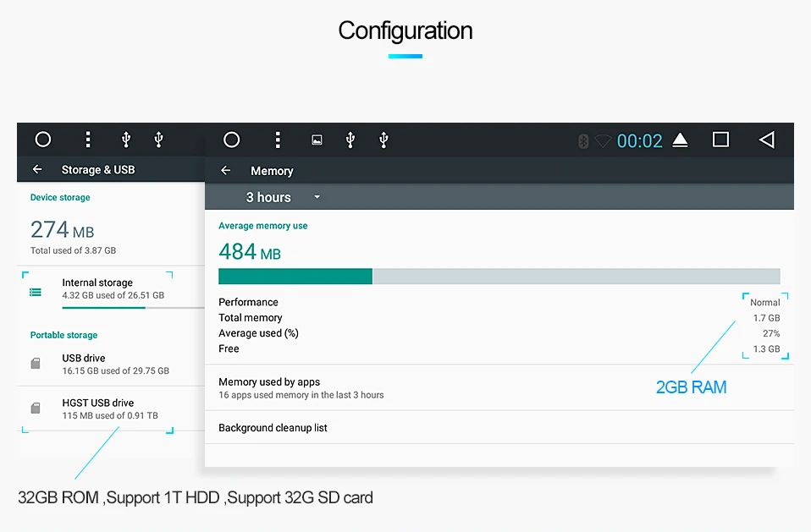Tap the back triangle navigation button
The image size is (811, 532).
click(767, 140)
